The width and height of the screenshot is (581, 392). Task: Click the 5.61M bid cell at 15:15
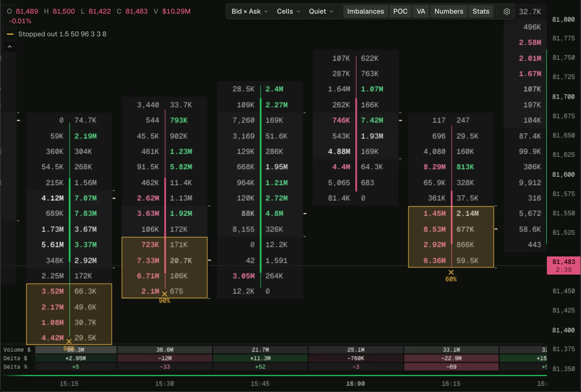[52, 245]
